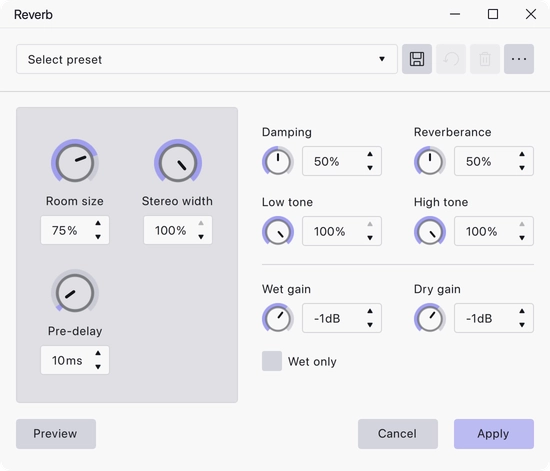
Task: Click the Preview button
Action: click(56, 434)
